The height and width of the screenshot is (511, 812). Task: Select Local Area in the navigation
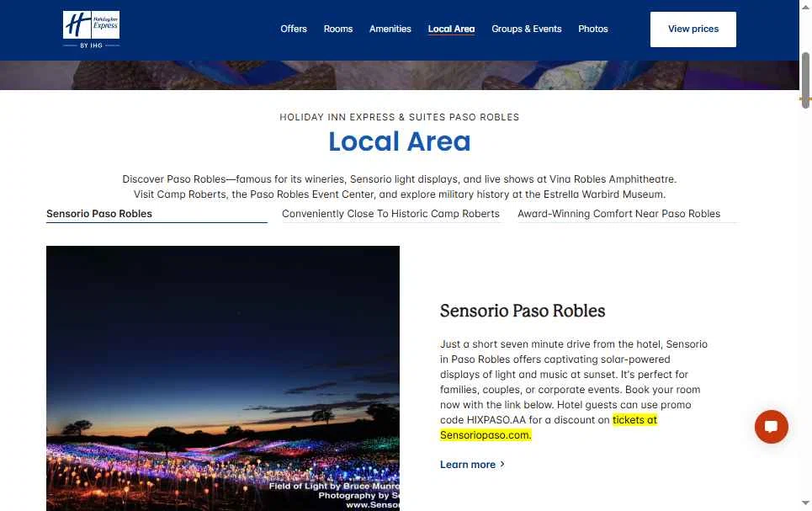(x=451, y=29)
